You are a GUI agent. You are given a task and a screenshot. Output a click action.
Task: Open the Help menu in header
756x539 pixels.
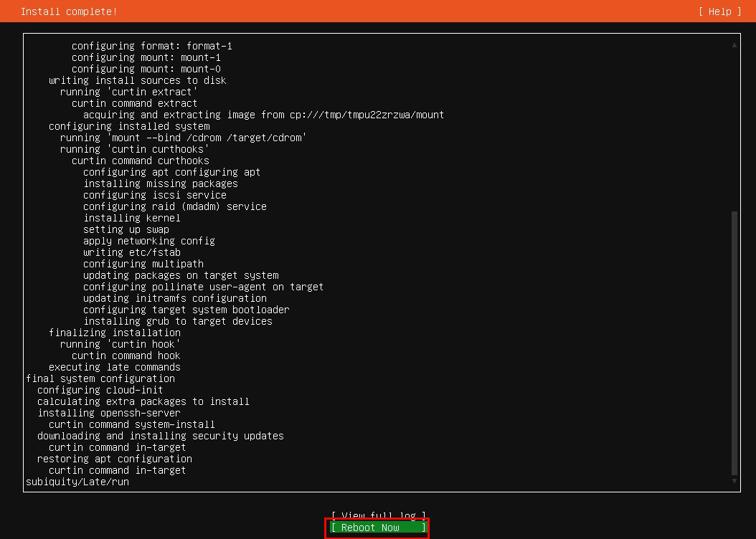720,11
